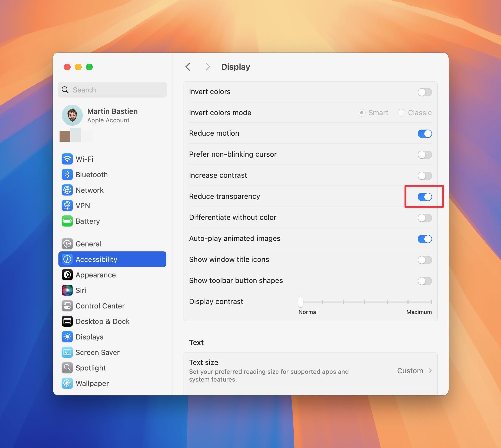Open Siri settings label
Screen dimensions: 501x448
[81, 290]
